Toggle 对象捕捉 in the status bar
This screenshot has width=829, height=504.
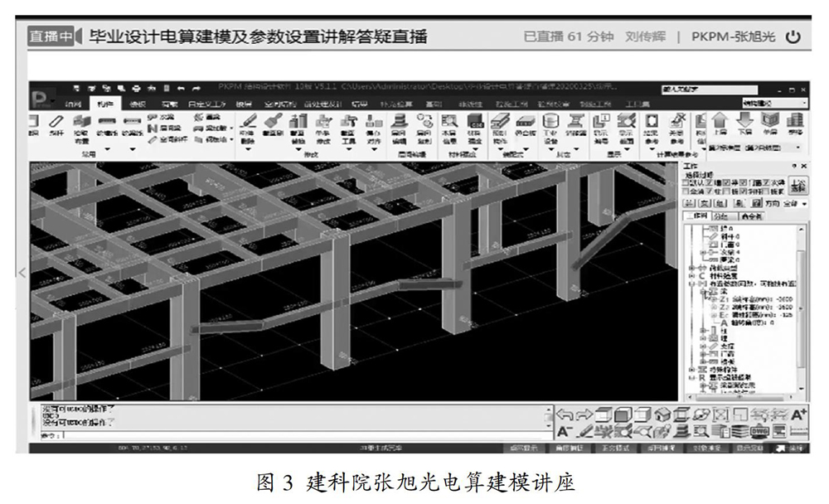(x=707, y=448)
